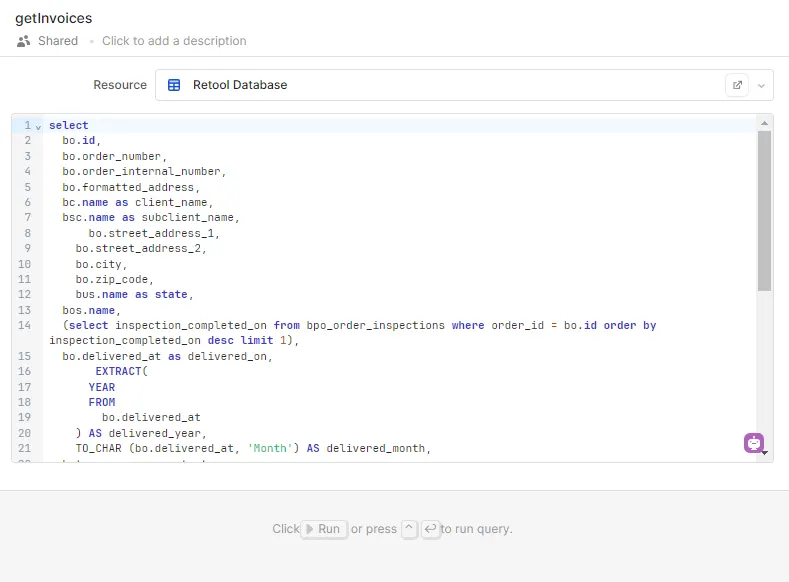Screen dimensions: 789x582
Task: Open the Retool Database resource selector
Action: point(464,85)
